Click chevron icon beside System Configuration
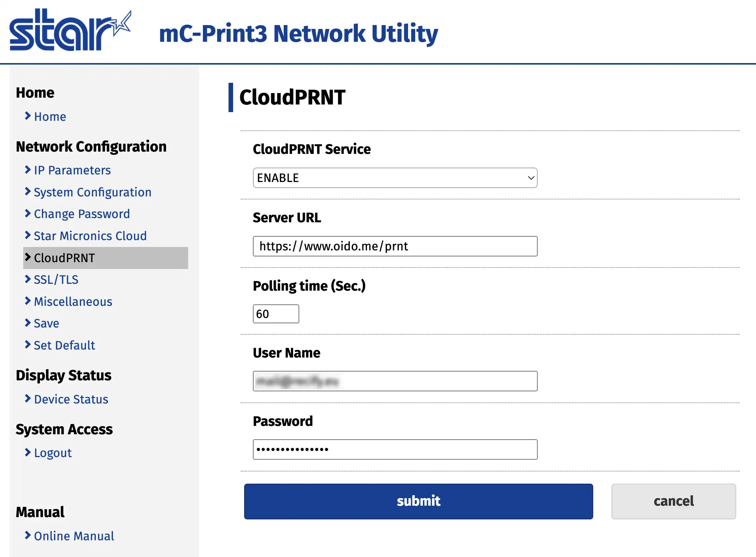Image resolution: width=756 pixels, height=557 pixels. click(x=28, y=192)
